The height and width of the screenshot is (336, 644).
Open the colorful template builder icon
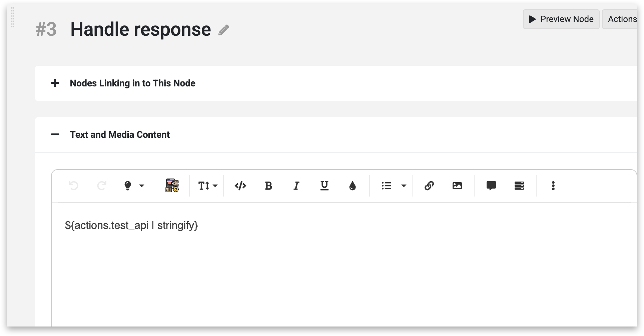[x=172, y=186]
